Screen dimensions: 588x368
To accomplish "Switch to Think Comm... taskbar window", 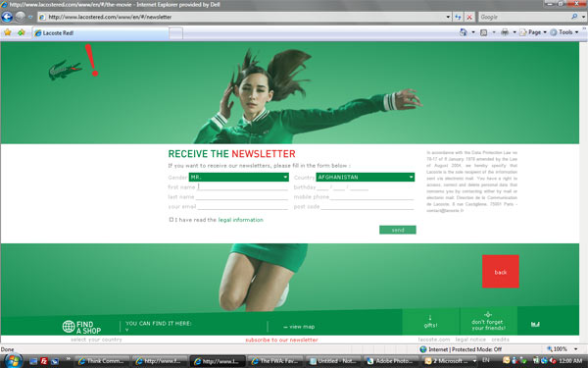I will click(x=102, y=361).
